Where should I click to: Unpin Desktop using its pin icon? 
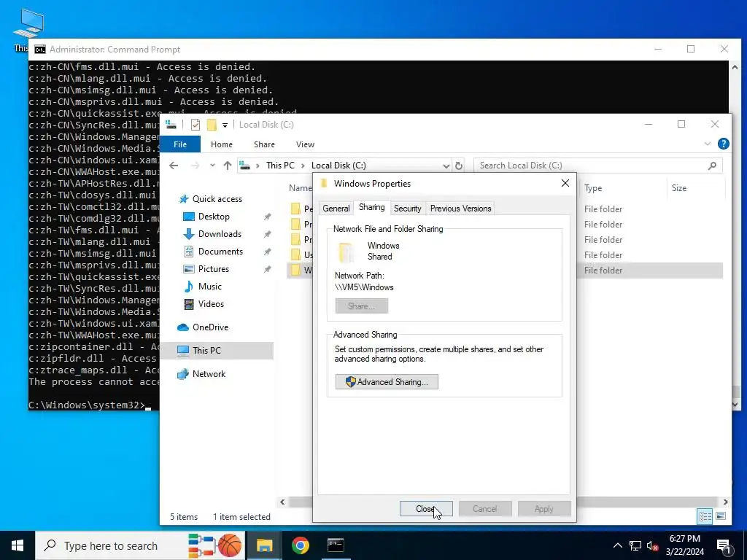[x=268, y=217]
